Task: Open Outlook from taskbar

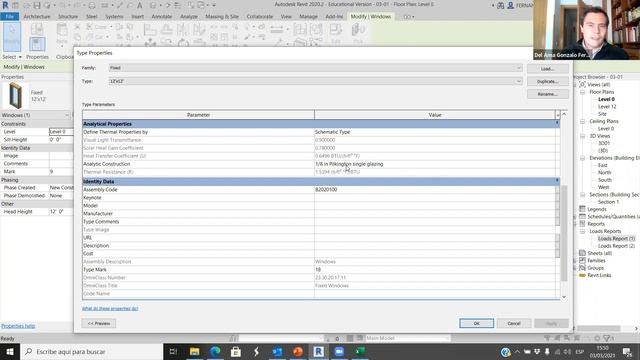Action: 278,351
